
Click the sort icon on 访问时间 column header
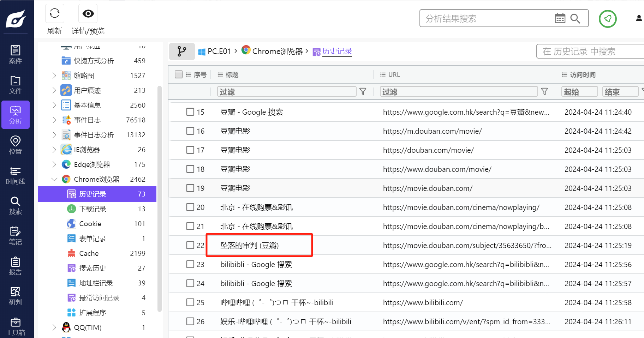pos(565,75)
